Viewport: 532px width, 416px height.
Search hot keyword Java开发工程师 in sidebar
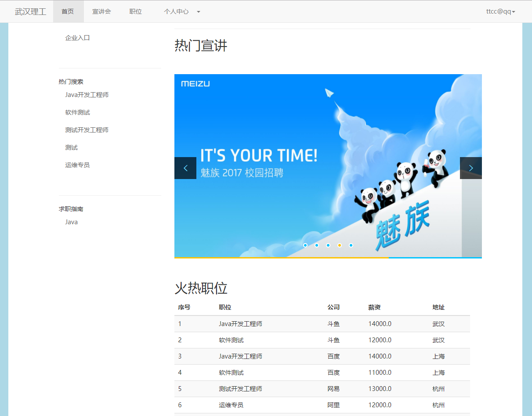tap(87, 95)
